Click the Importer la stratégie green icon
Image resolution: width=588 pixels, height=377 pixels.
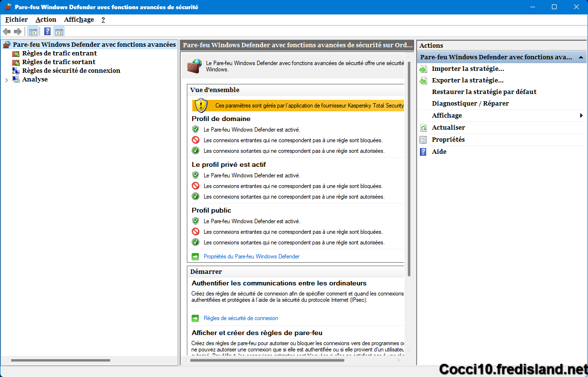point(423,69)
